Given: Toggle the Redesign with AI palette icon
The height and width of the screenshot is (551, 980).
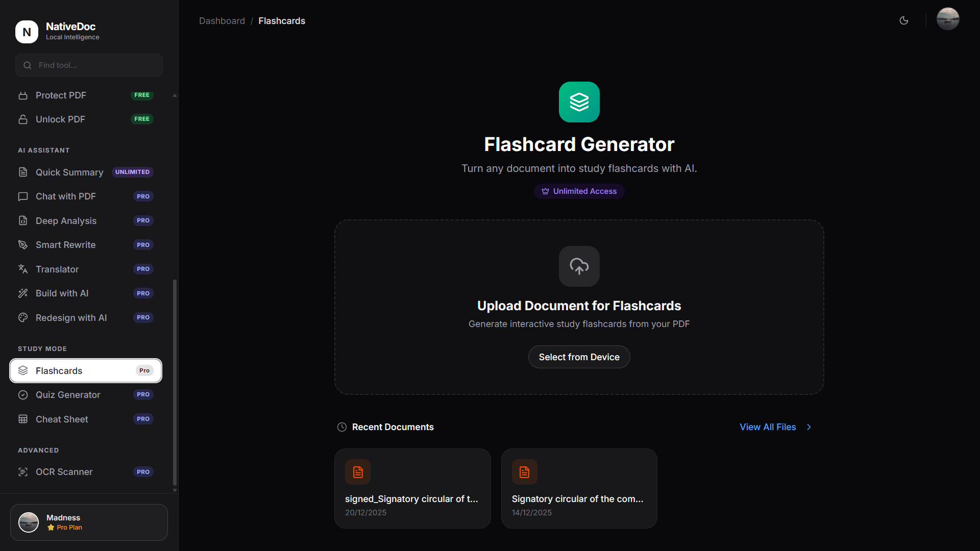Looking at the screenshot, I should pyautogui.click(x=23, y=317).
